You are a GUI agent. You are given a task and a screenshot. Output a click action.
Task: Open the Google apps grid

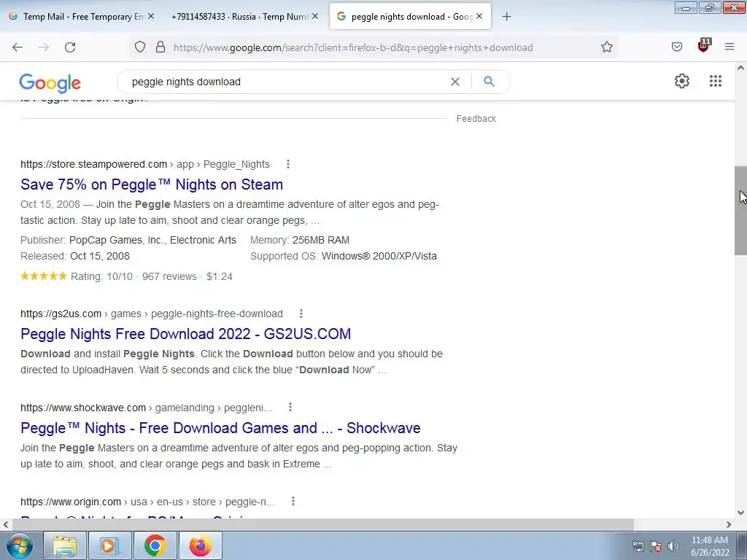pyautogui.click(x=715, y=81)
